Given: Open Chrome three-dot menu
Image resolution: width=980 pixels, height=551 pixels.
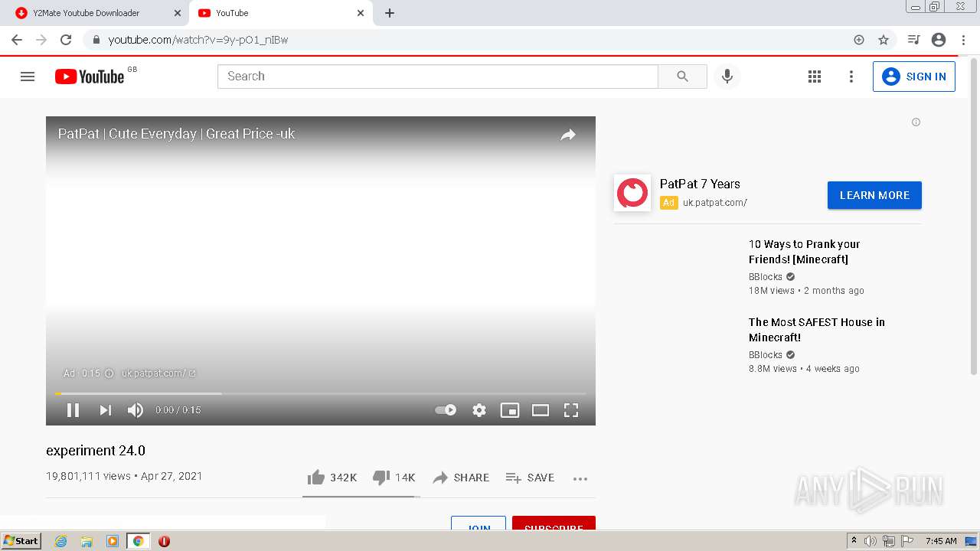Looking at the screenshot, I should click(963, 40).
